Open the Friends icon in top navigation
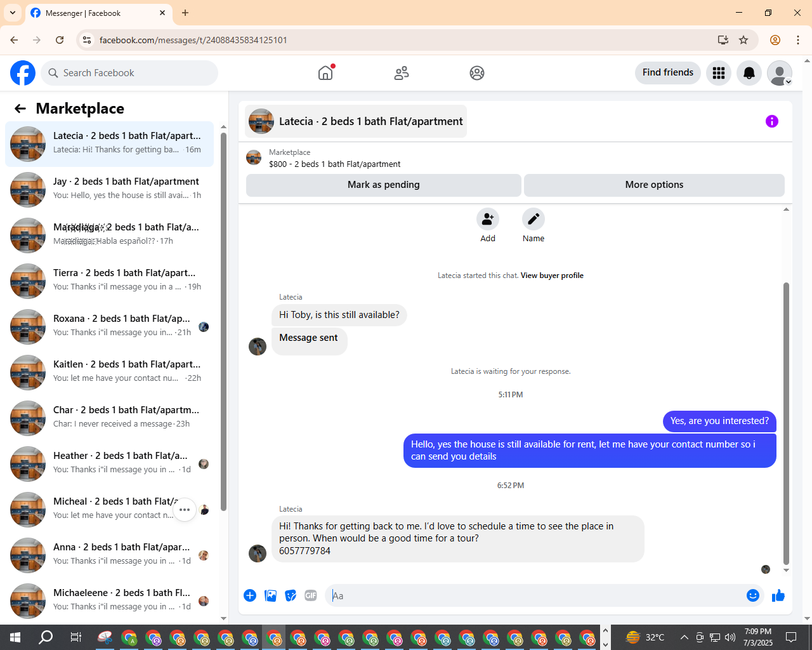This screenshot has width=812, height=650. [x=402, y=73]
